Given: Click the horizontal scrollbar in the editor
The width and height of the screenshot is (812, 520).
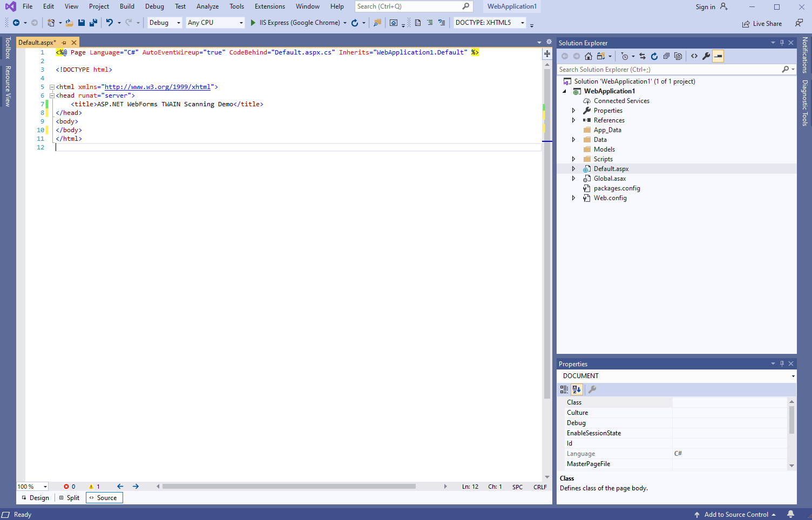Looking at the screenshot, I should 289,487.
